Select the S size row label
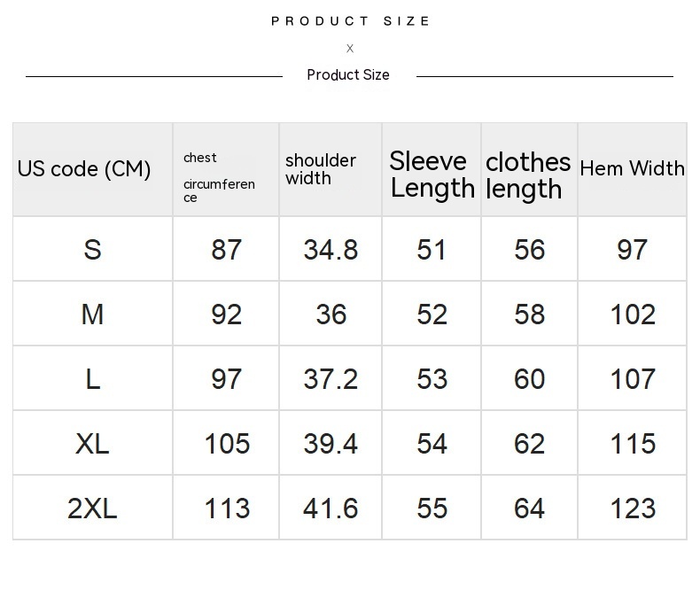The width and height of the screenshot is (700, 590). (x=92, y=250)
